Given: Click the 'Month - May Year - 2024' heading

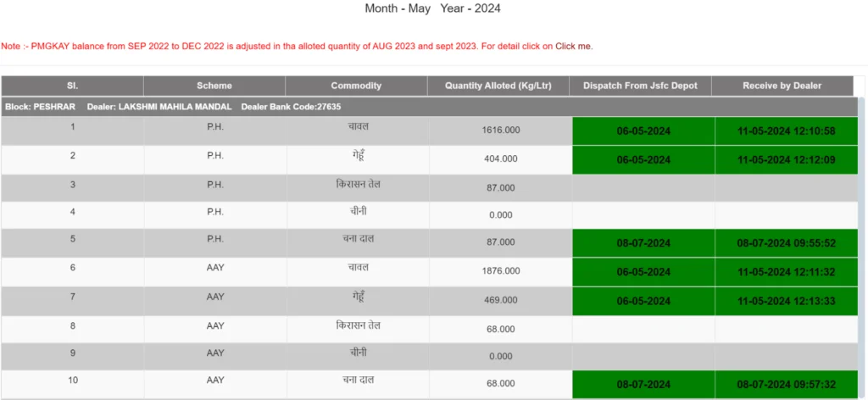Looking at the screenshot, I should [432, 9].
